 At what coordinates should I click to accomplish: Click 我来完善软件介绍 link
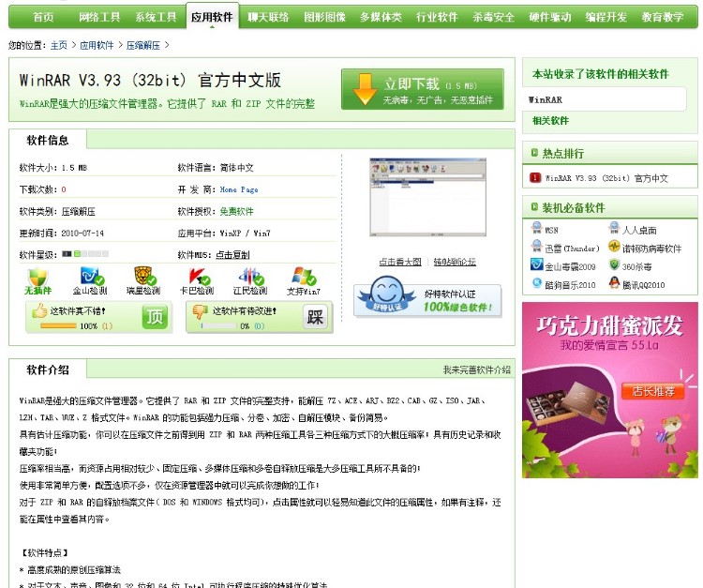(476, 369)
